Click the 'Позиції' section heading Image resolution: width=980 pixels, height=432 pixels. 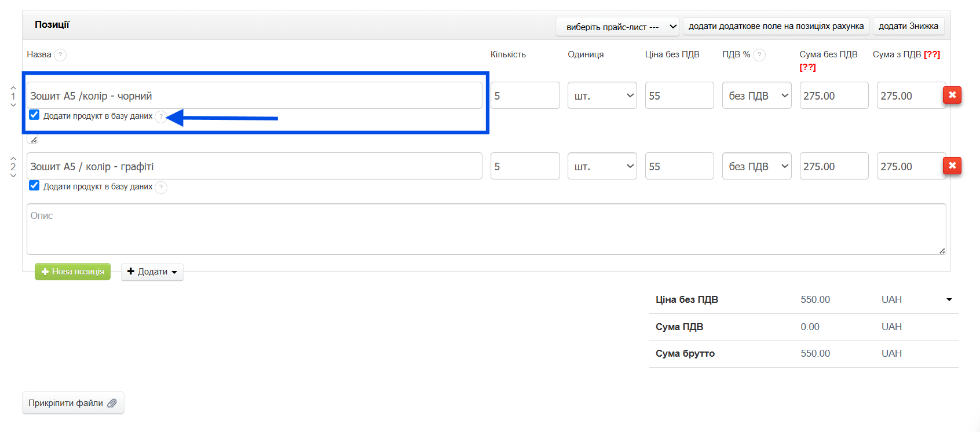click(52, 24)
